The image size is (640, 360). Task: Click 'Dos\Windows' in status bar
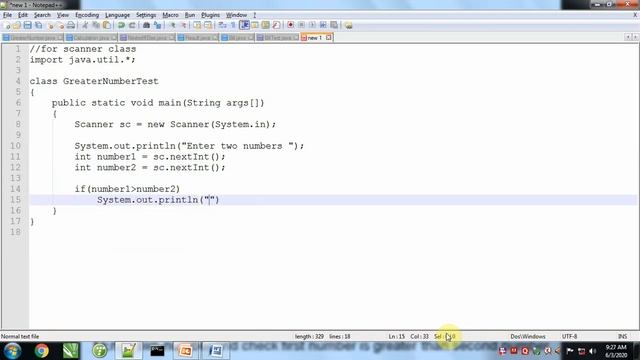(x=528, y=336)
